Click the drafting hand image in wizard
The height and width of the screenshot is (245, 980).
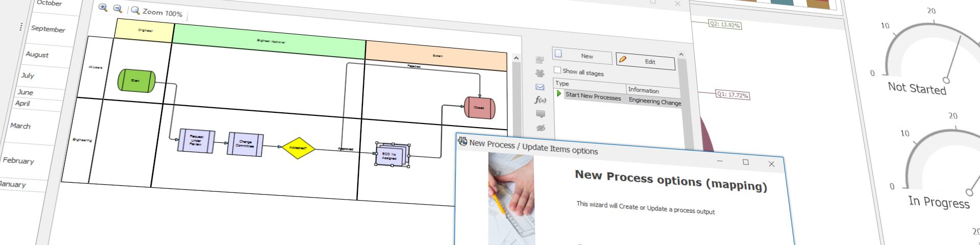click(x=511, y=199)
